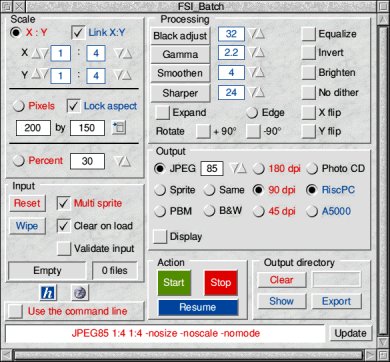Enable the No dither option

(x=308, y=93)
